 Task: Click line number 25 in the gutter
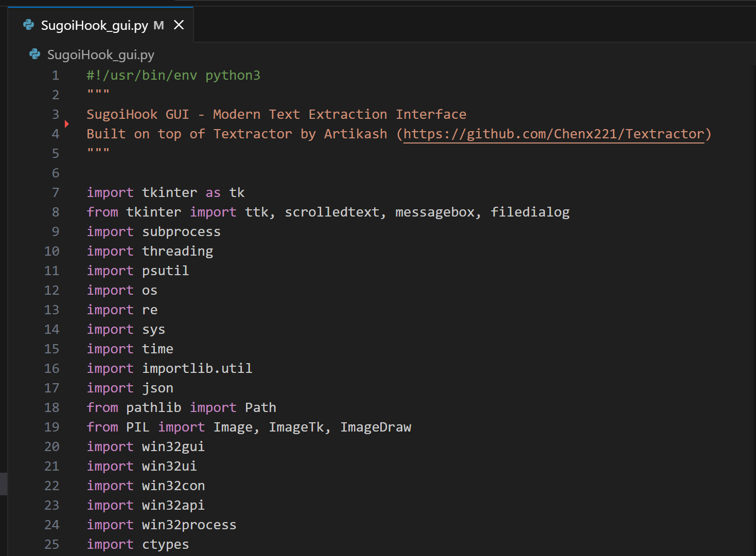[51, 545]
